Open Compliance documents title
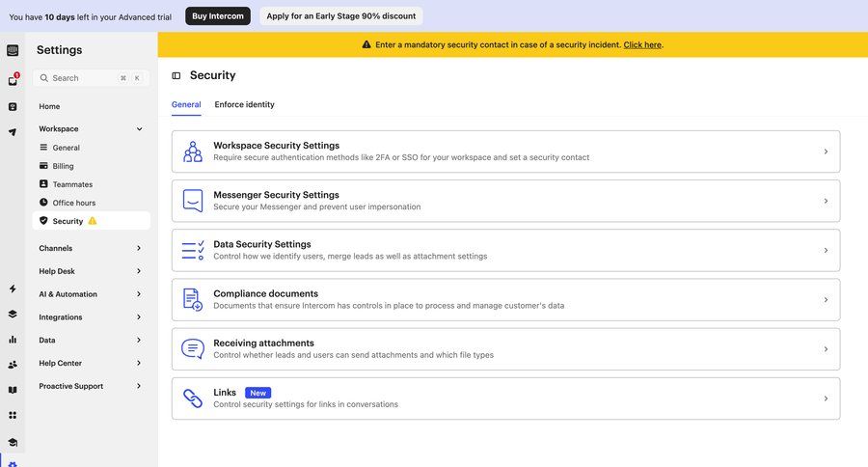 266,293
